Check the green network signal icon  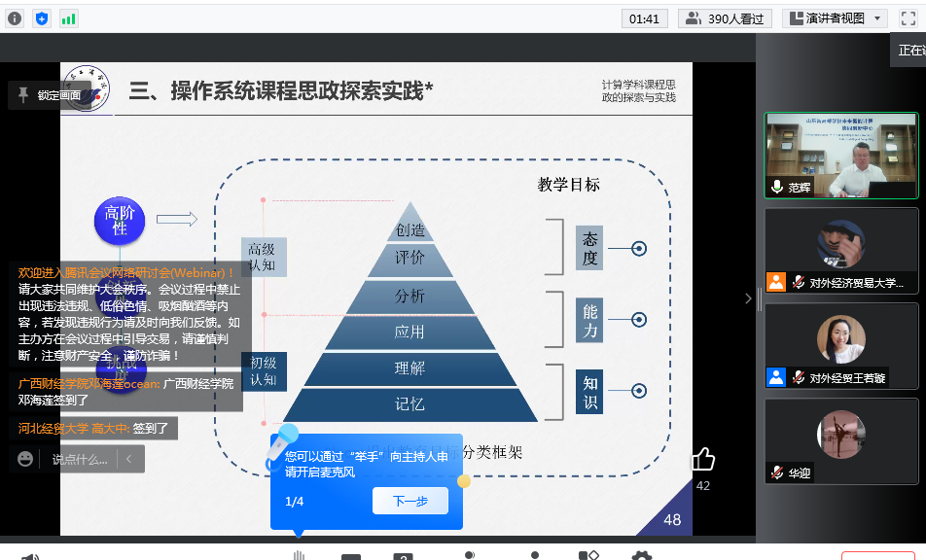69,17
